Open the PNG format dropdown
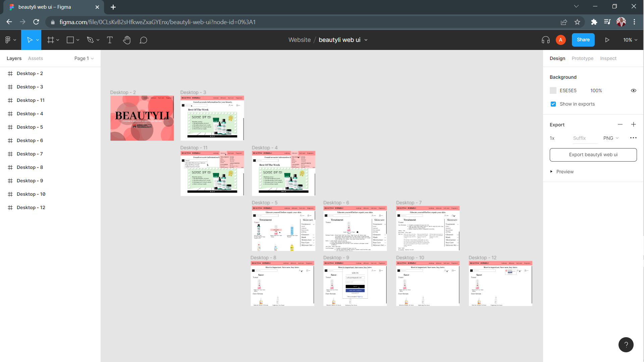644x362 pixels. coord(611,138)
